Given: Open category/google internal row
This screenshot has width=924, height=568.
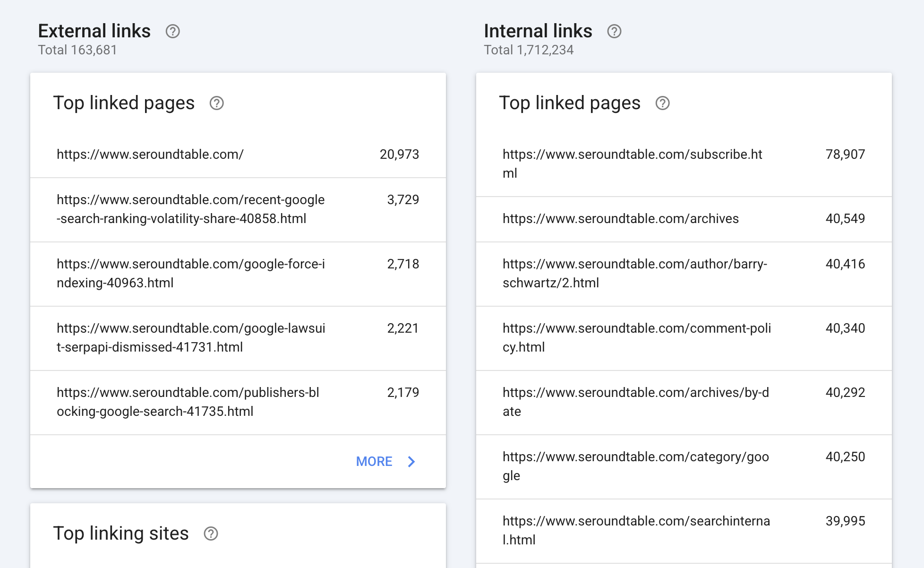Looking at the screenshot, I should tap(684, 466).
